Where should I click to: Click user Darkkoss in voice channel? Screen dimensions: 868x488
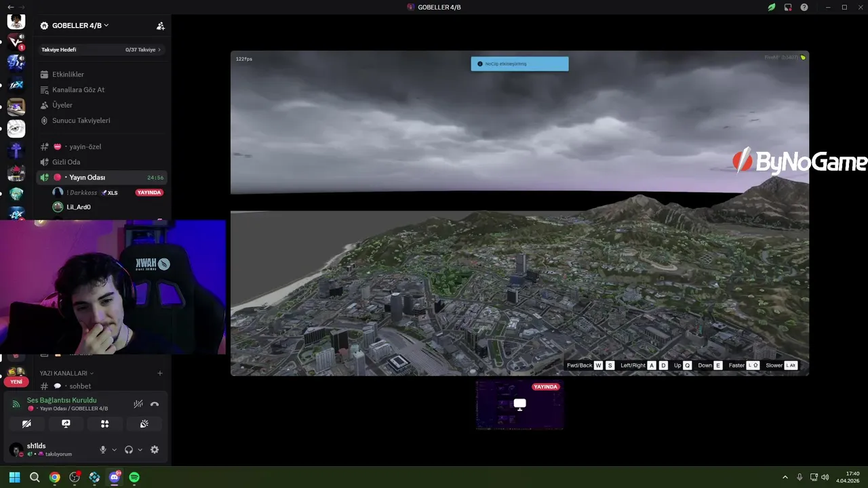tap(85, 192)
